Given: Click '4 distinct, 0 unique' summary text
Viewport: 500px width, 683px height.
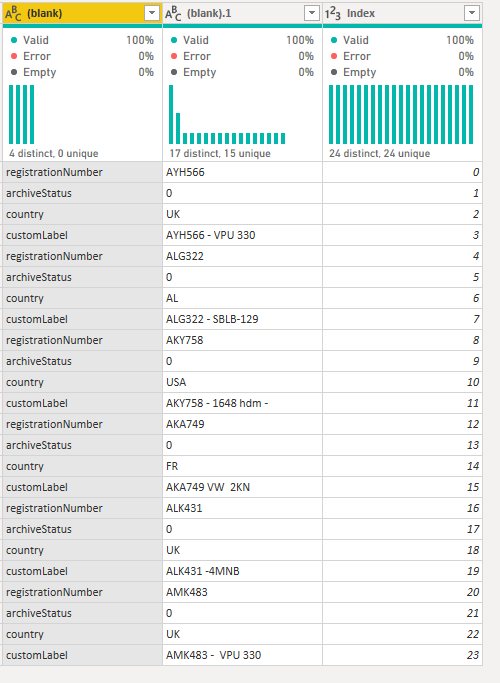Looking at the screenshot, I should (54, 153).
